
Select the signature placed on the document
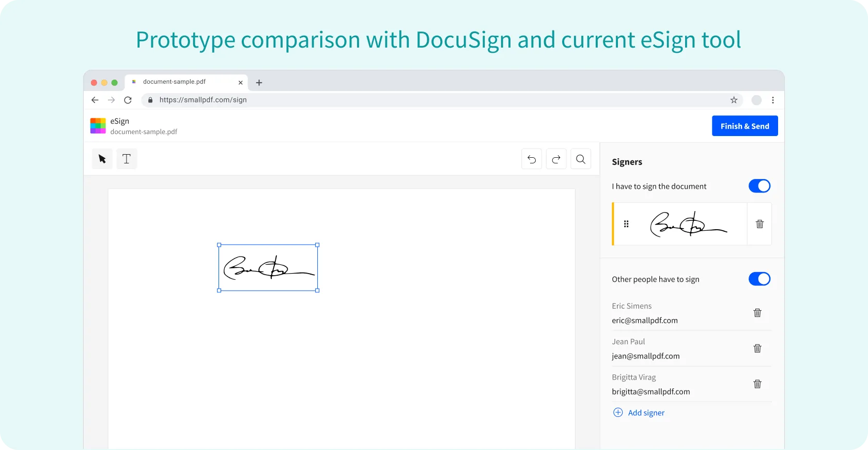pyautogui.click(x=268, y=268)
